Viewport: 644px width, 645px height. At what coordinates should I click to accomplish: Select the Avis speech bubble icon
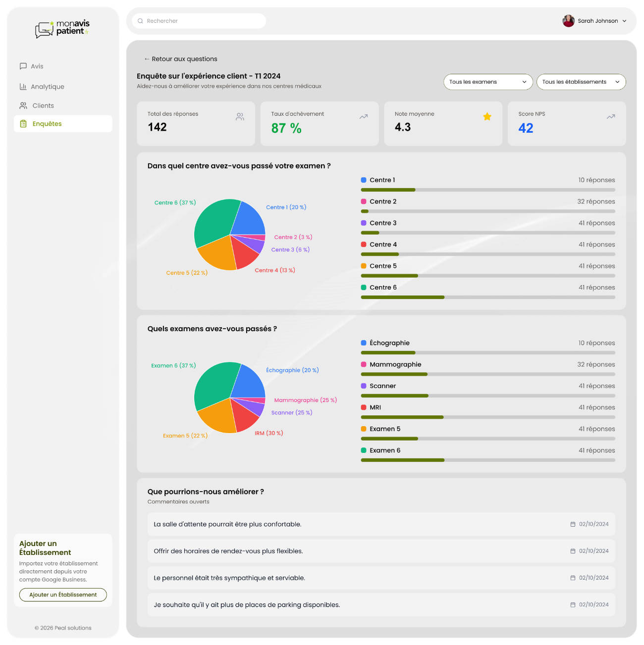[x=23, y=66]
